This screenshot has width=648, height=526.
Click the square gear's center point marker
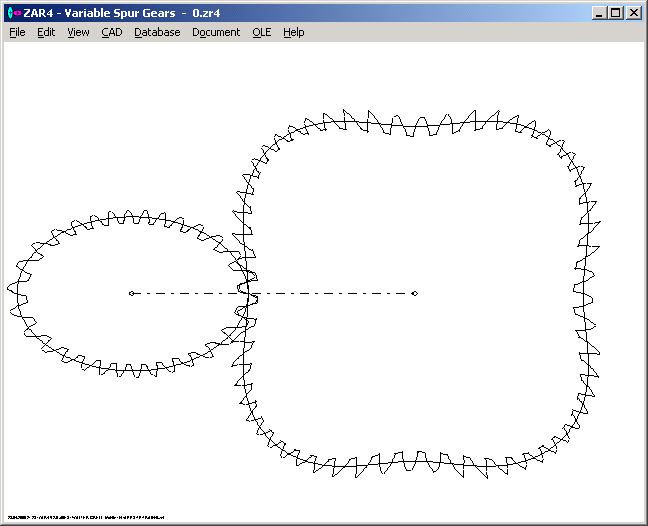pos(415,294)
